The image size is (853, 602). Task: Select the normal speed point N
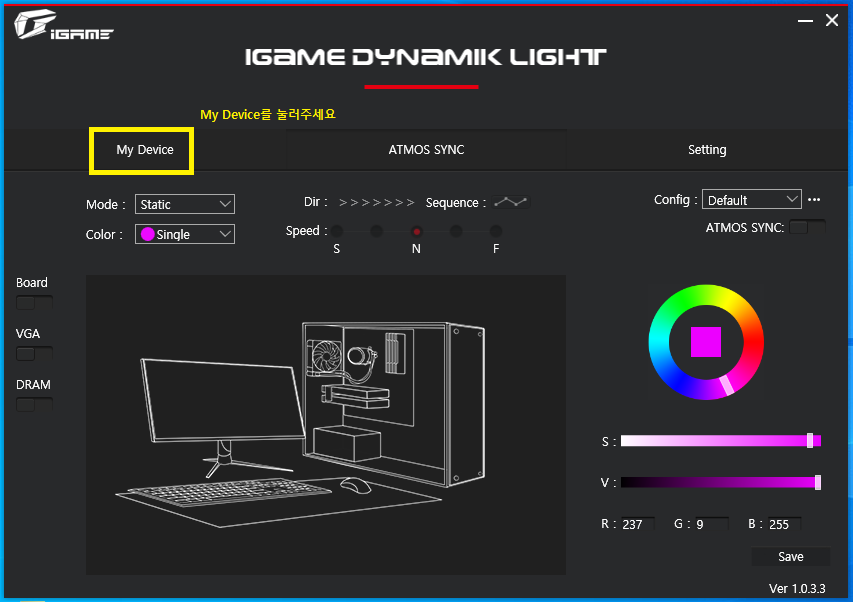(416, 232)
